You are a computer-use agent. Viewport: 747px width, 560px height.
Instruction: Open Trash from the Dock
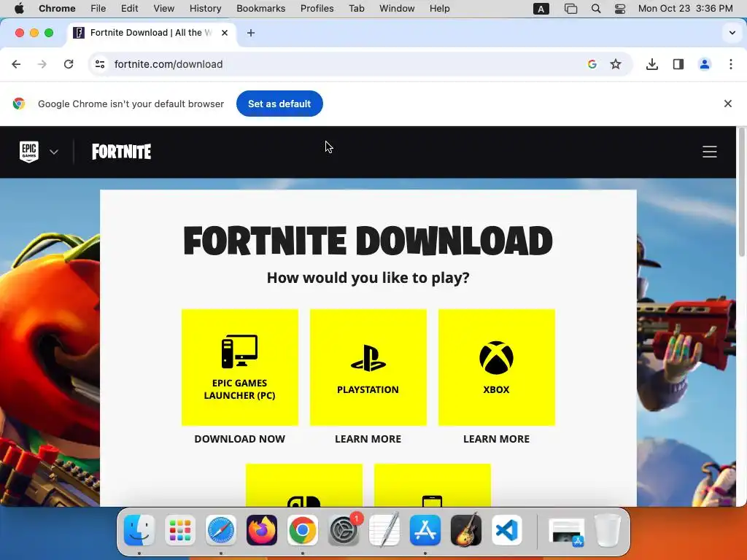point(608,530)
